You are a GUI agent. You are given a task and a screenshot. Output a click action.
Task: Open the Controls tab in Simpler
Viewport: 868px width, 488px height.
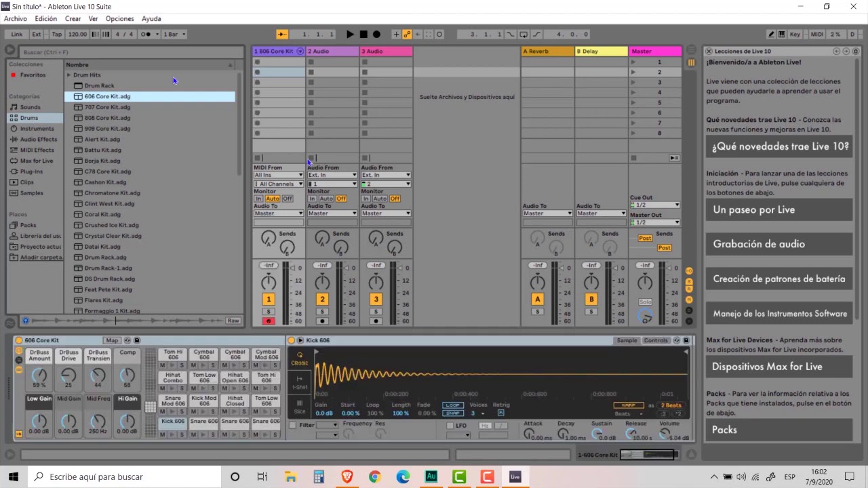[x=656, y=340]
